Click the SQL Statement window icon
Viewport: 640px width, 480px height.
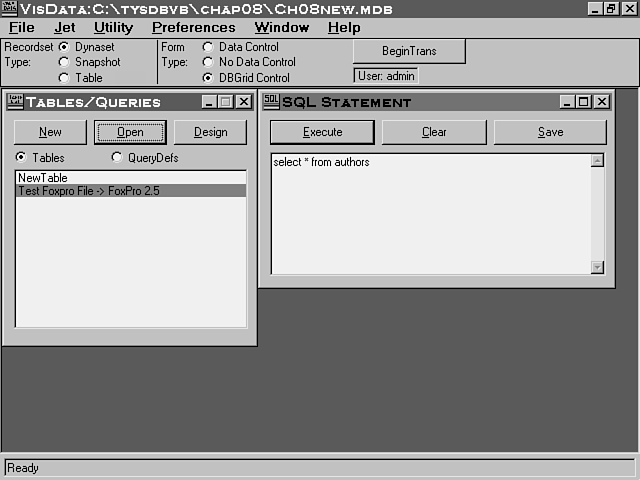[x=271, y=102]
